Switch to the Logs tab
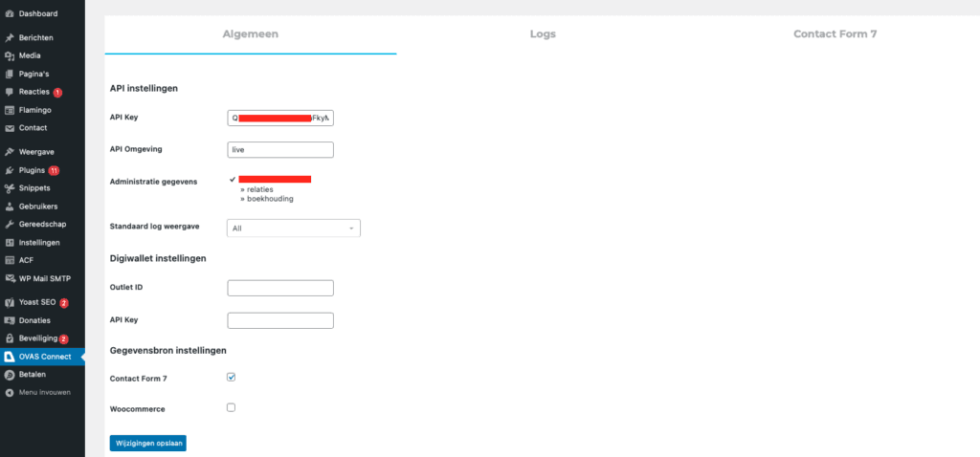The width and height of the screenshot is (980, 457). coord(543,34)
